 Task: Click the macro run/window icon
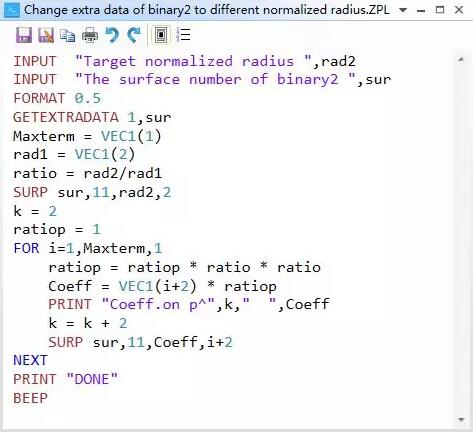click(161, 35)
